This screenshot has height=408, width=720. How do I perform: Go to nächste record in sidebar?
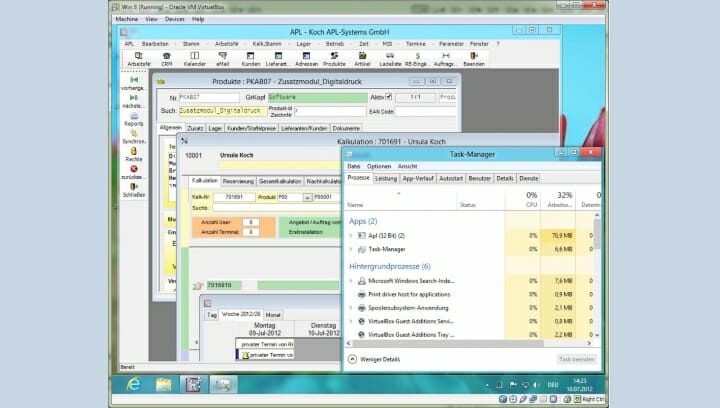click(x=134, y=101)
